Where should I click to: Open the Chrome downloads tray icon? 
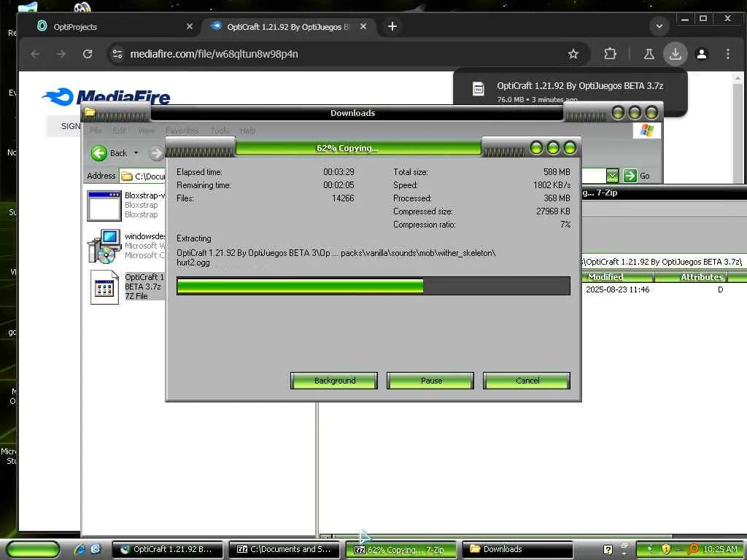coord(675,54)
